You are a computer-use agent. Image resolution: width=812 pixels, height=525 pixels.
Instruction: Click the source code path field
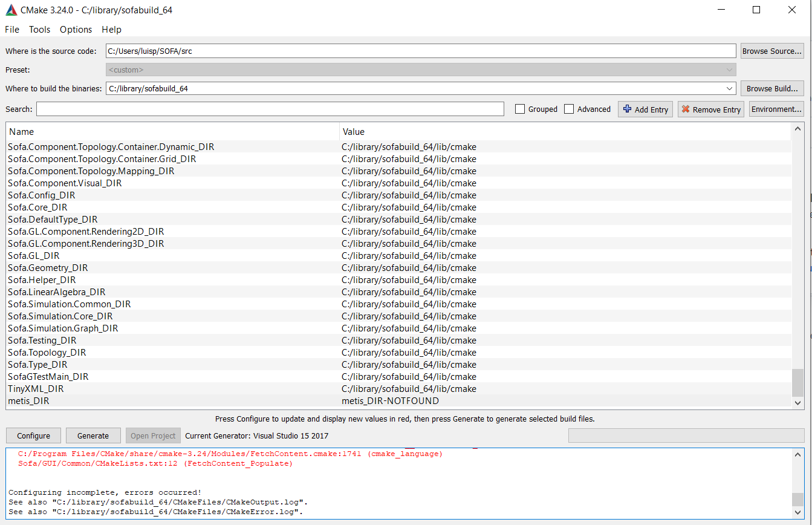421,51
